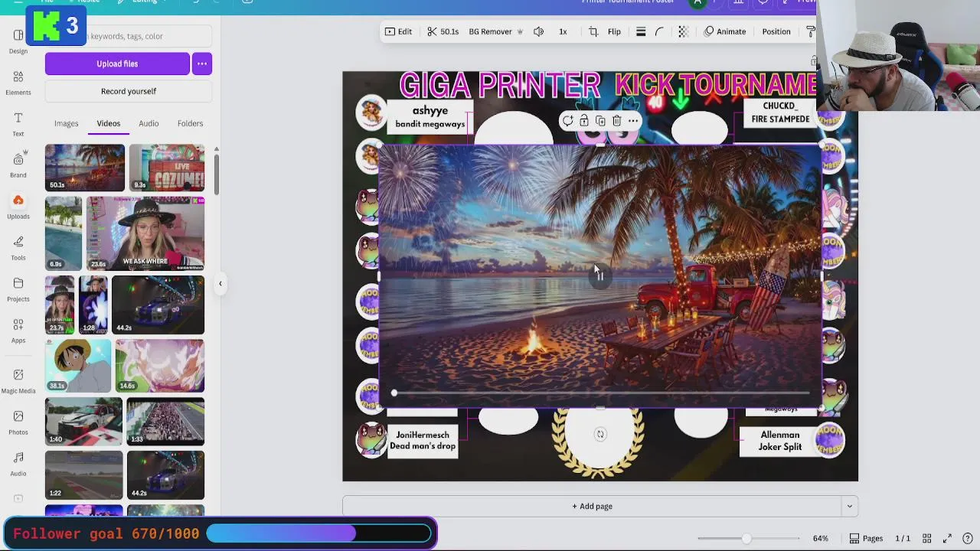Open the Uploads panel

click(x=18, y=207)
